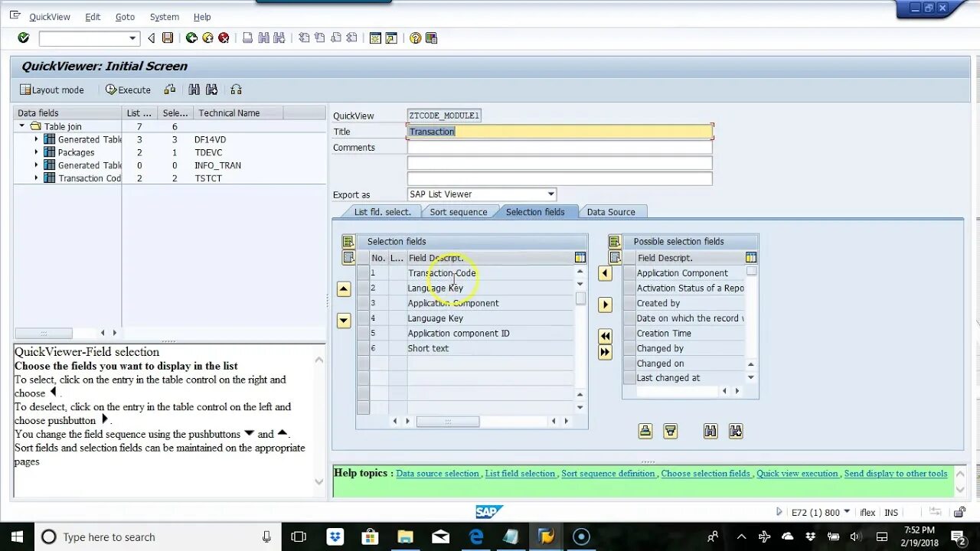Click the headphones icon in application toolbar
Image resolution: width=980 pixels, height=551 pixels.
(236, 90)
